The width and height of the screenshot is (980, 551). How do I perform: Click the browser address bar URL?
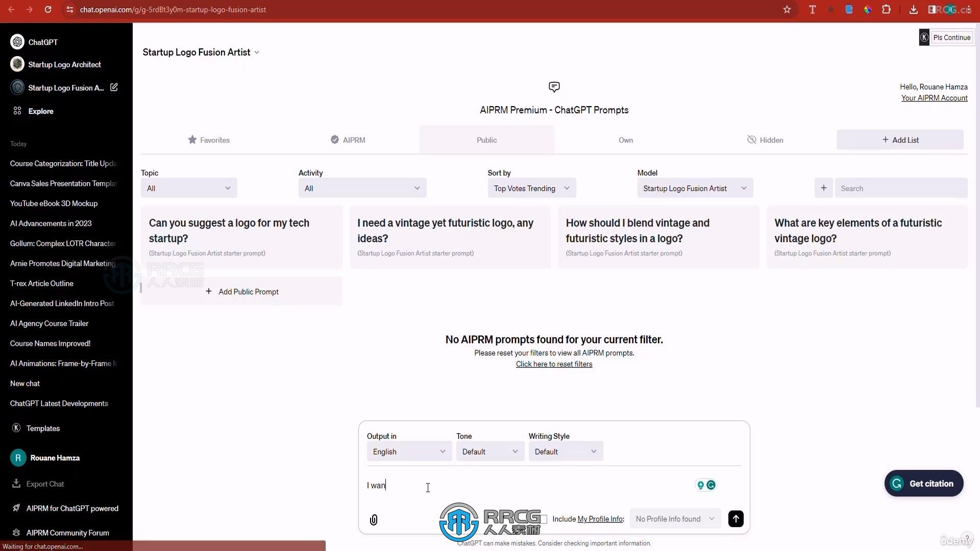pyautogui.click(x=173, y=10)
